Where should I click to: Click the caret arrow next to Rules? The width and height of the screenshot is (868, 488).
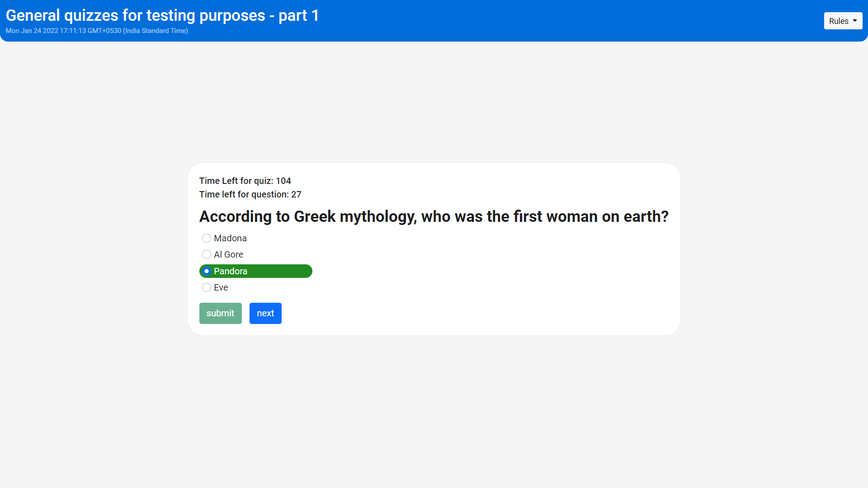click(x=855, y=21)
